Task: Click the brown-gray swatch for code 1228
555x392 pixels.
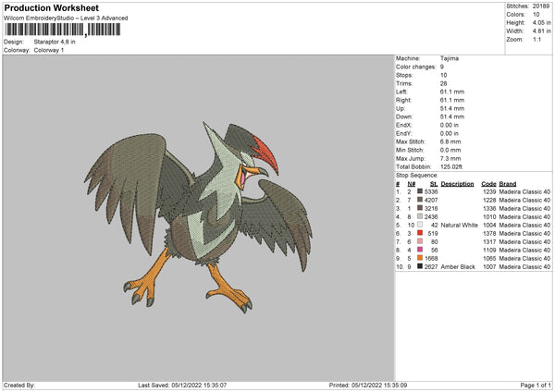Action: 420,200
